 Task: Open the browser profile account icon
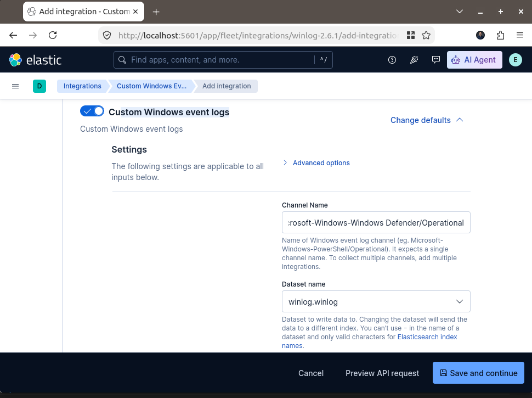click(480, 35)
